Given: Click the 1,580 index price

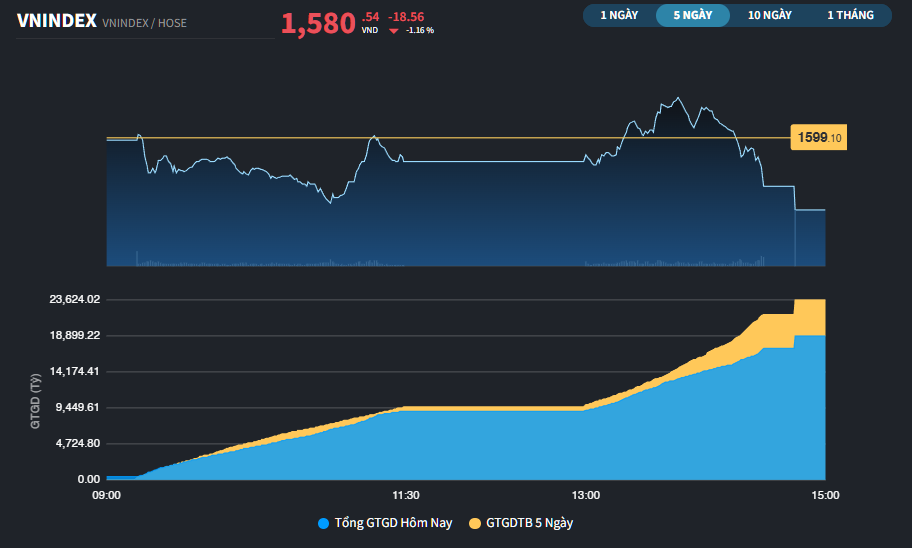Looking at the screenshot, I should pos(318,23).
